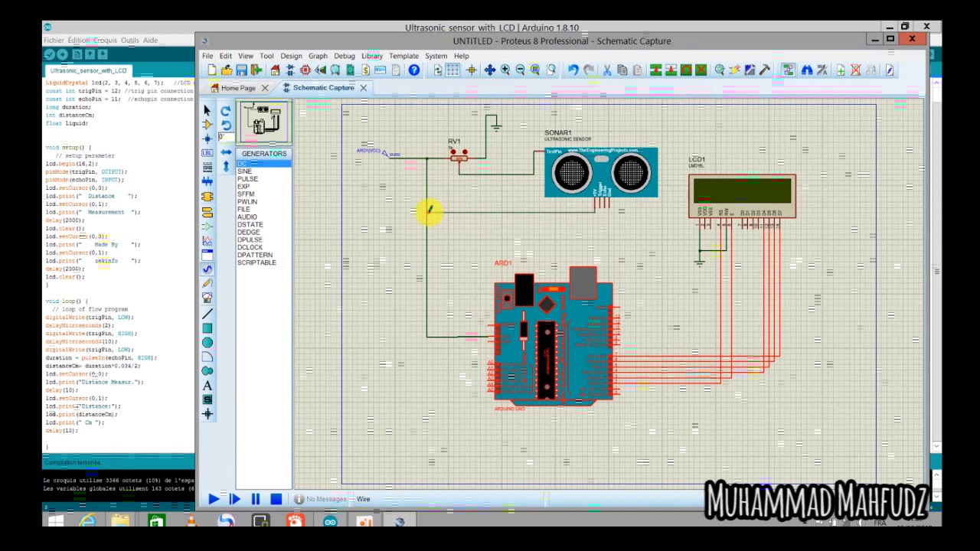The width and height of the screenshot is (980, 551).
Task: Click the SONAR1 ultrasonic sensor component
Action: (x=601, y=172)
